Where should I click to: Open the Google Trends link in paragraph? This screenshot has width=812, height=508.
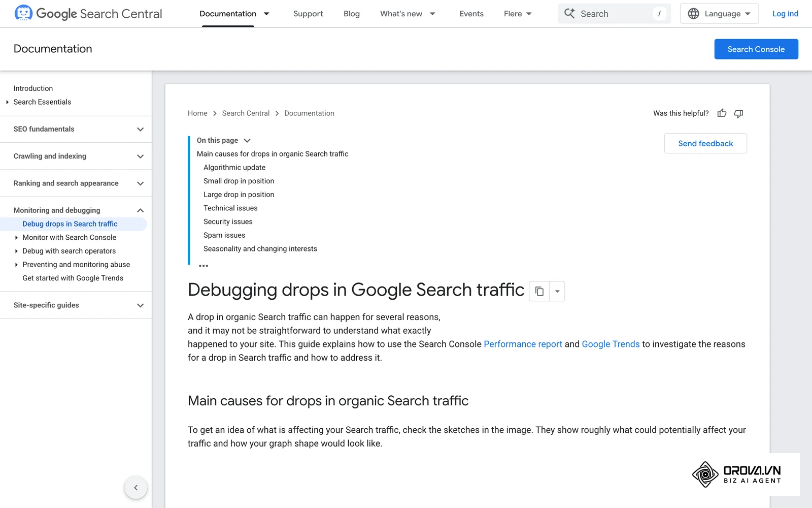point(611,344)
